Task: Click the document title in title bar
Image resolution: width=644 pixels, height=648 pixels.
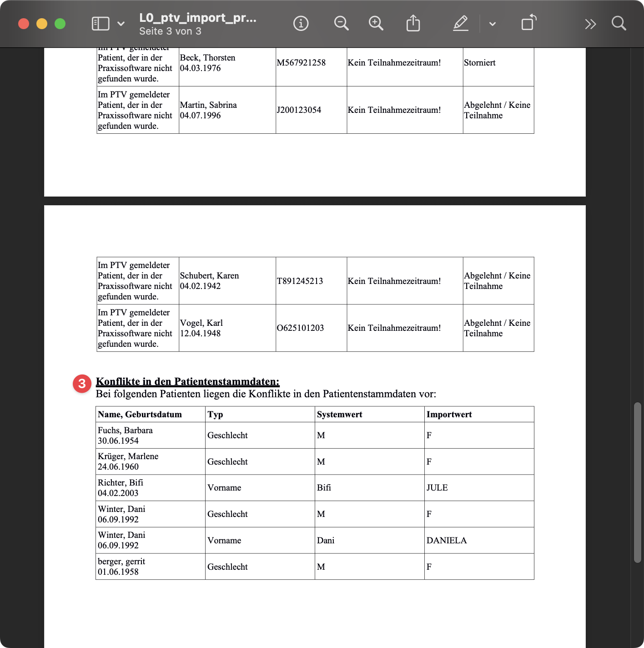Action: pyautogui.click(x=197, y=18)
